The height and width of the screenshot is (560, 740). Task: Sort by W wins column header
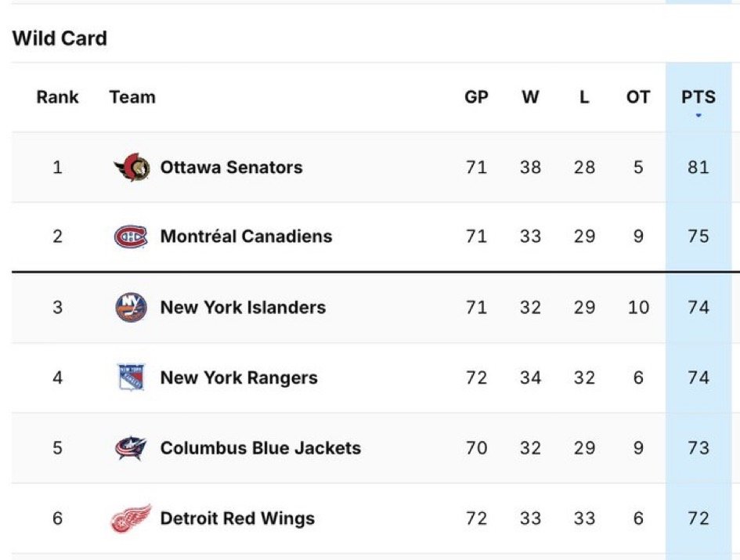click(x=530, y=97)
